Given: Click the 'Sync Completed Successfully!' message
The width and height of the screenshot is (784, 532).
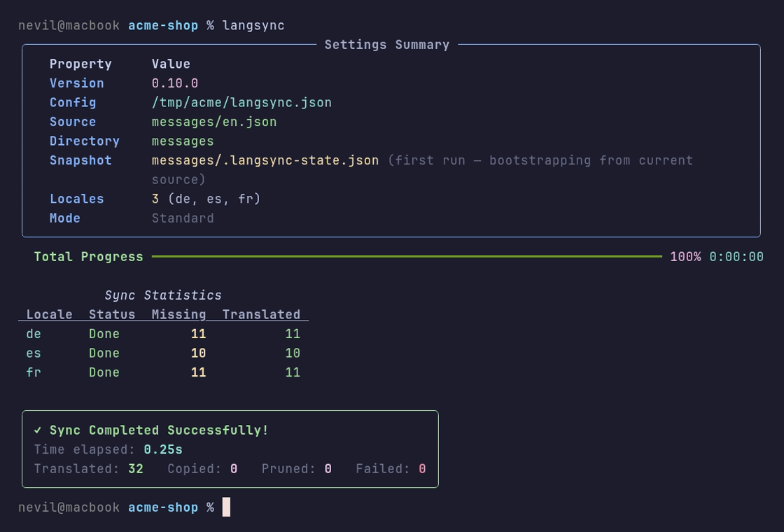Looking at the screenshot, I should coord(159,430).
